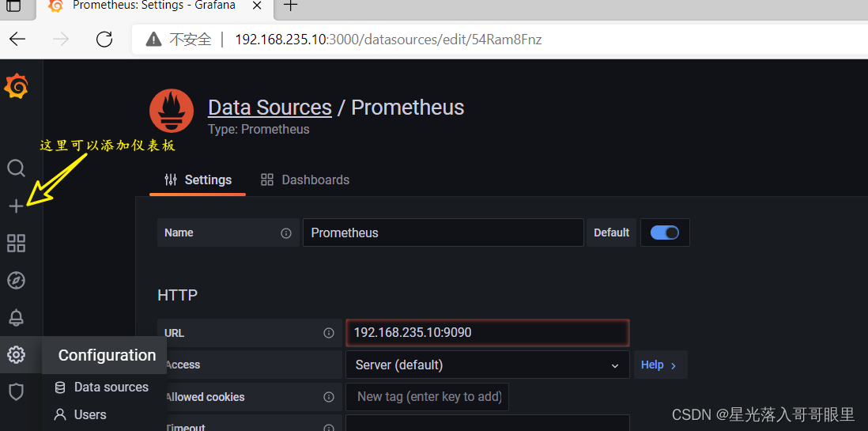Switch to the Dashboards tab
The width and height of the screenshot is (868, 431).
(x=305, y=180)
